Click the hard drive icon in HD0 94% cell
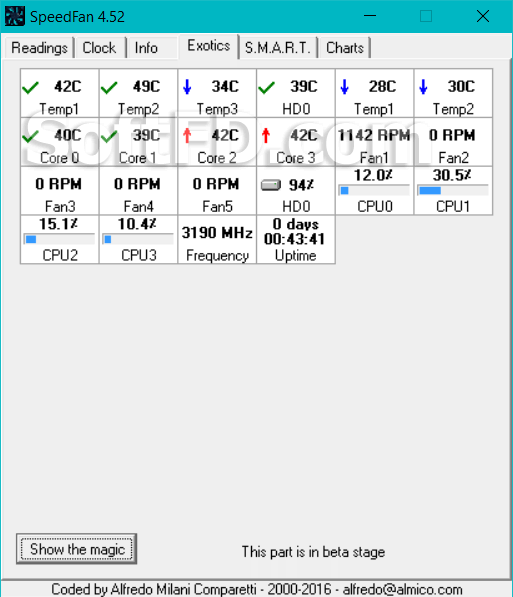This screenshot has width=513, height=597. [x=271, y=185]
